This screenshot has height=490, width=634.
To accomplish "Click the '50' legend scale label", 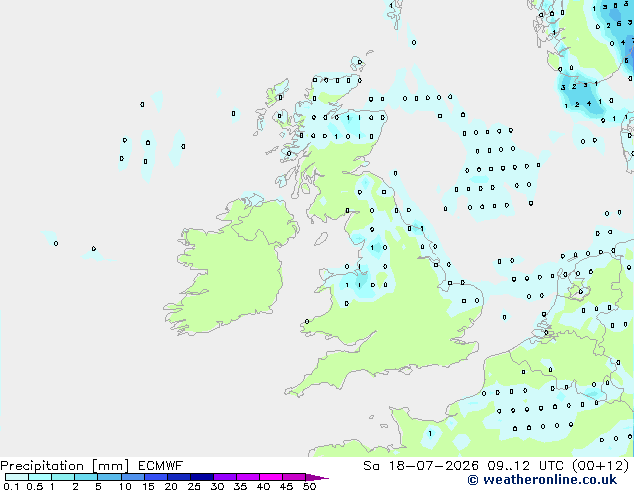I will [309, 486].
